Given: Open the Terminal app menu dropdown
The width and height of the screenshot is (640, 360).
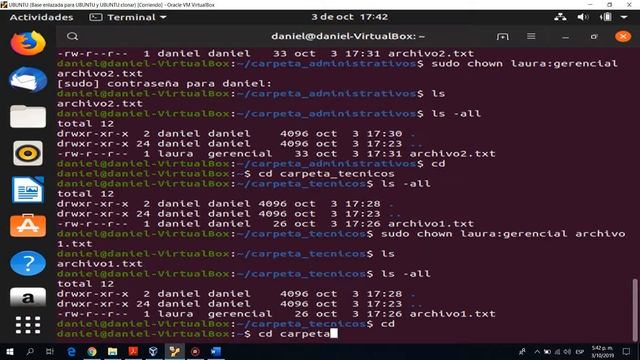Looking at the screenshot, I should click(x=128, y=17).
